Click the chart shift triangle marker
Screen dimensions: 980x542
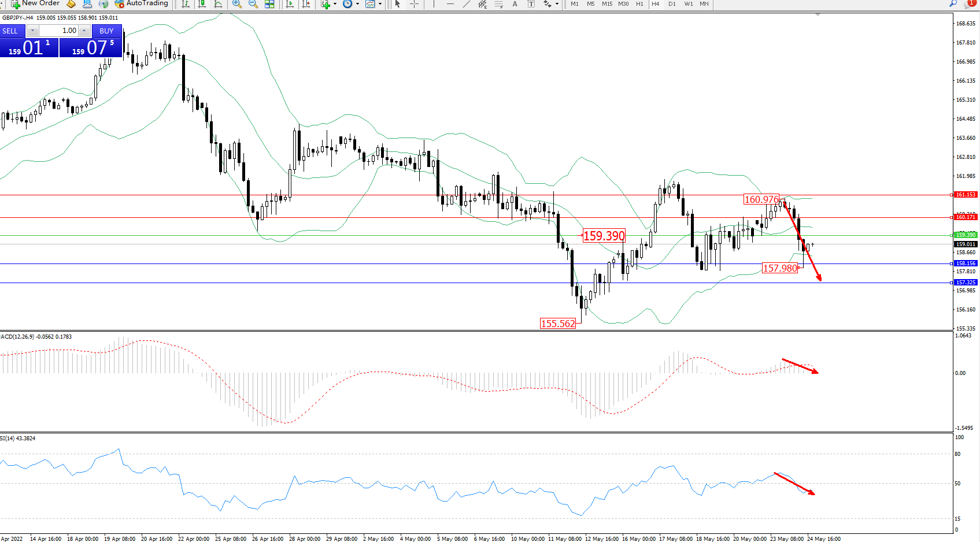[818, 14]
